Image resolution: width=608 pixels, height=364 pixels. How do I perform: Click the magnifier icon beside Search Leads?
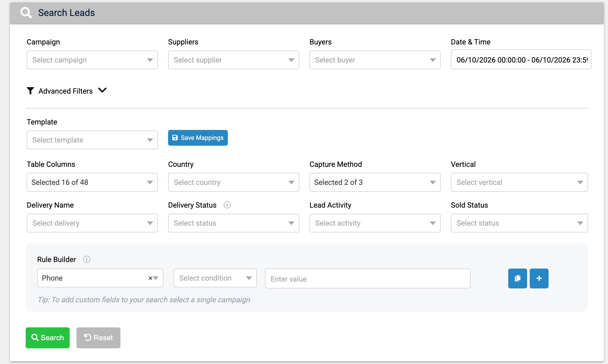pos(26,13)
